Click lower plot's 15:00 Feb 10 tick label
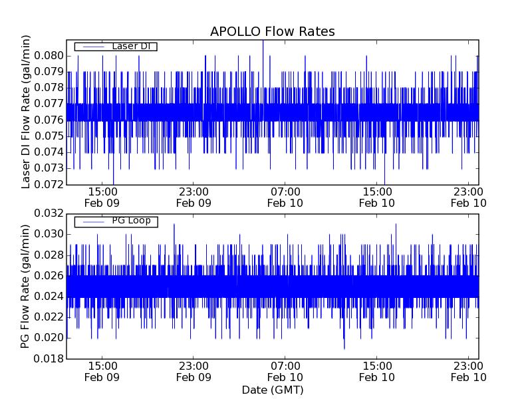Viewport: 532px width, 399px height. (378, 371)
